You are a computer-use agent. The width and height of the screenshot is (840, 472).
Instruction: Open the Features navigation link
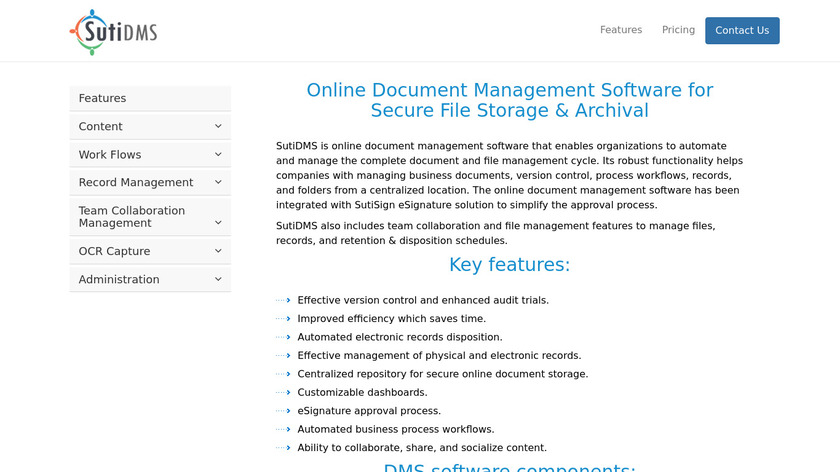(620, 30)
